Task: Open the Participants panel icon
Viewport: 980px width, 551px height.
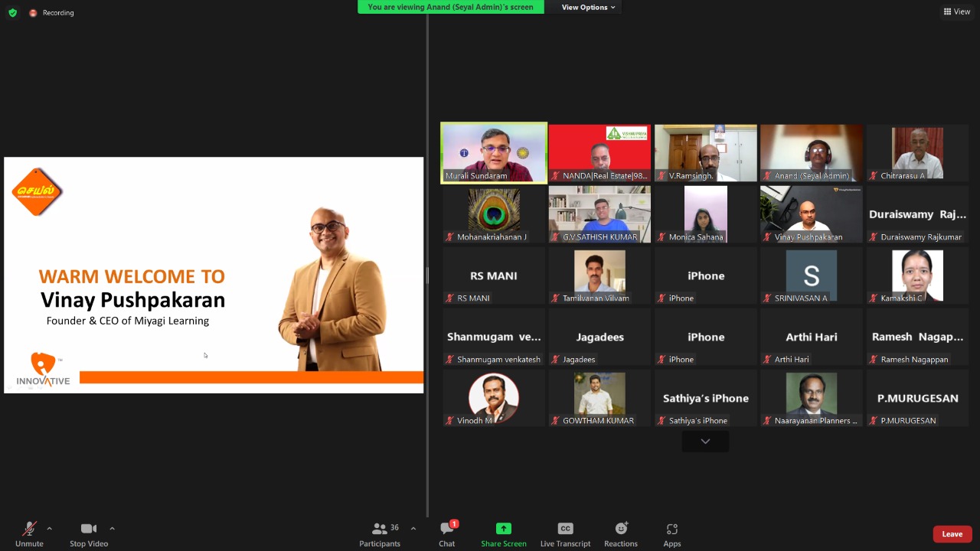Action: coord(379,529)
